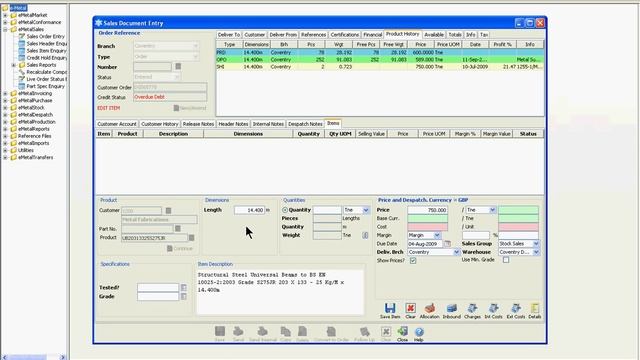Open the Charges icon
This screenshot has width=640, height=360.
(x=472, y=308)
